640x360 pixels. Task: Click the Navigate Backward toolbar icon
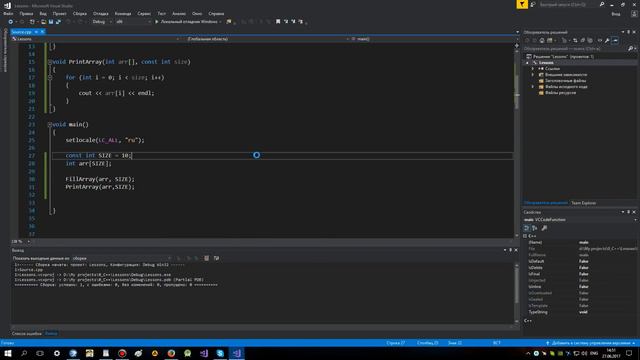click(x=11, y=22)
